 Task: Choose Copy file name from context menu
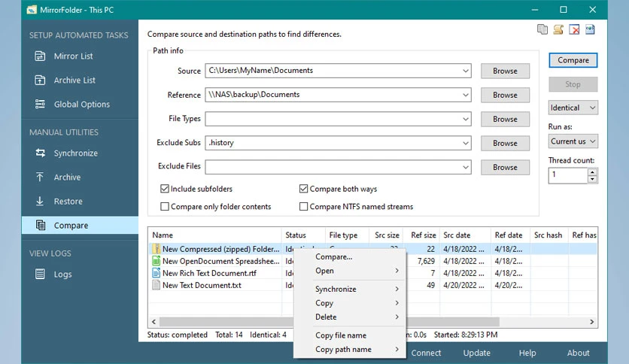(x=350, y=335)
